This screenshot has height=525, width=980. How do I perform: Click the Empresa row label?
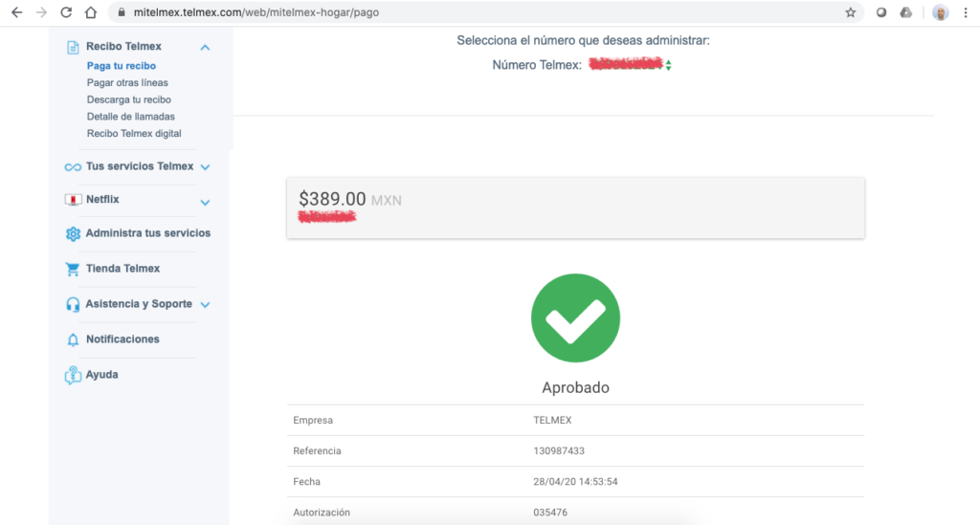313,420
